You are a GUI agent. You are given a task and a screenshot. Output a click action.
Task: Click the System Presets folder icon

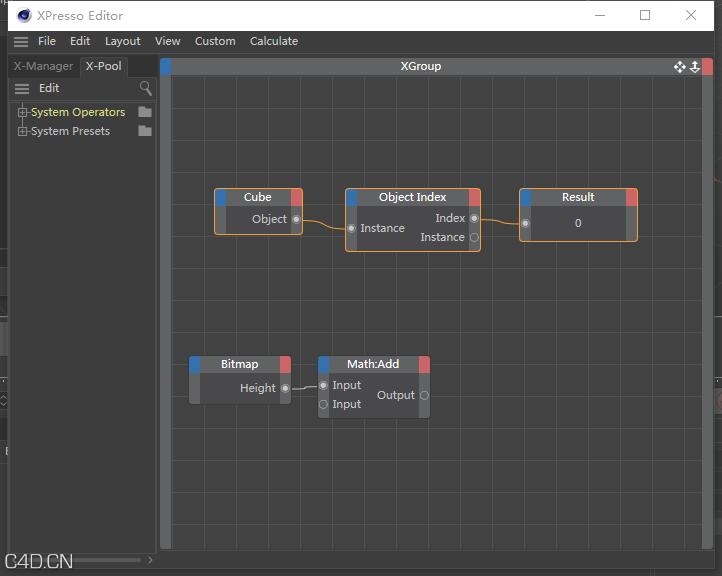tap(145, 131)
